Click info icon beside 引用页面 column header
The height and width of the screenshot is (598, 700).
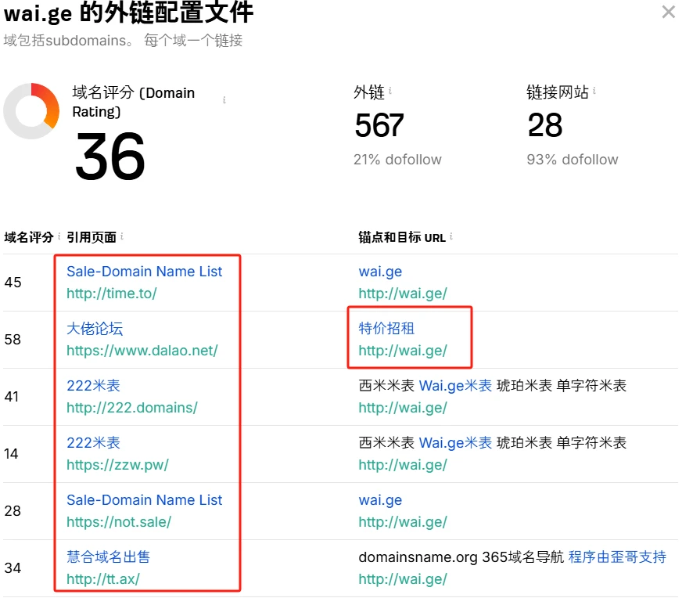(122, 236)
